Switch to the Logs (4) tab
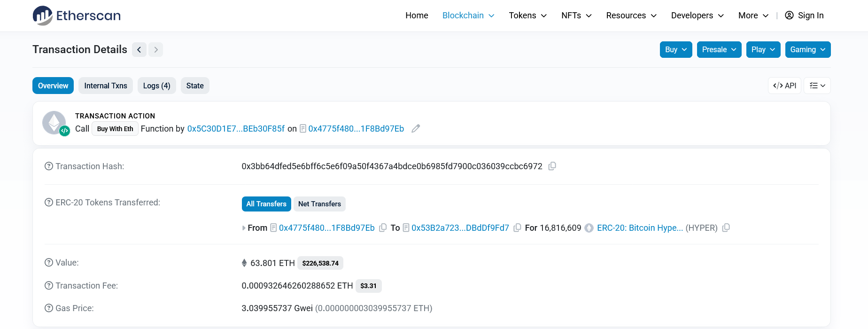Screen dimensions: 868x329 click(x=156, y=86)
